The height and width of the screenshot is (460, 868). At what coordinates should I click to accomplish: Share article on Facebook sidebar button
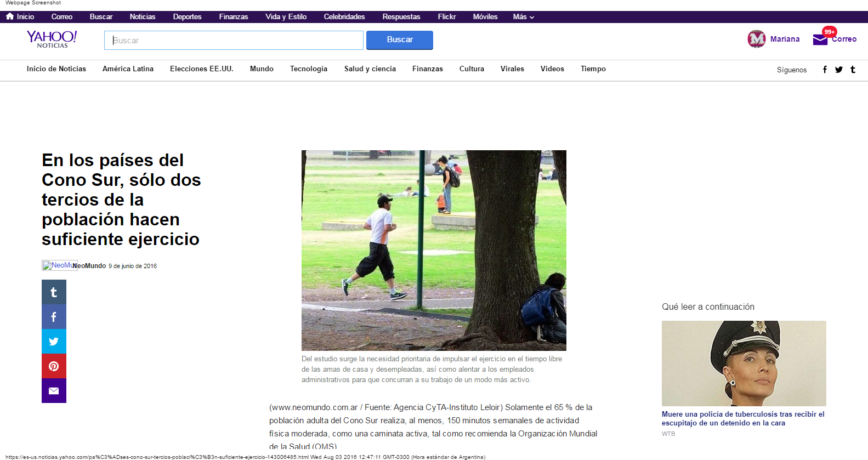[54, 317]
